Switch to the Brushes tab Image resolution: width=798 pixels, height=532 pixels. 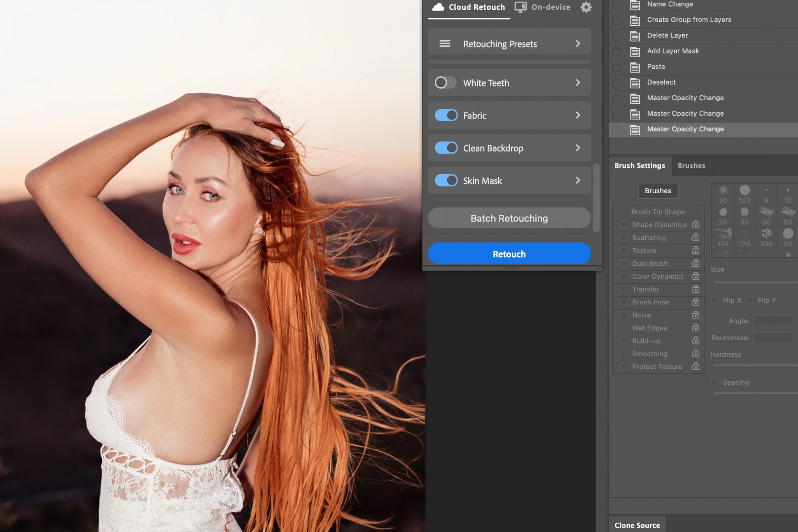tap(691, 166)
